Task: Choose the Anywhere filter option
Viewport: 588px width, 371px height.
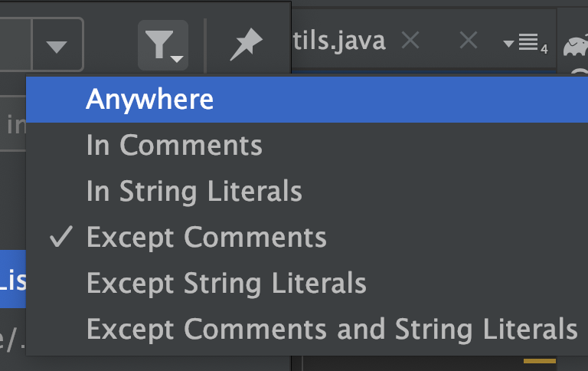Action: pos(149,99)
